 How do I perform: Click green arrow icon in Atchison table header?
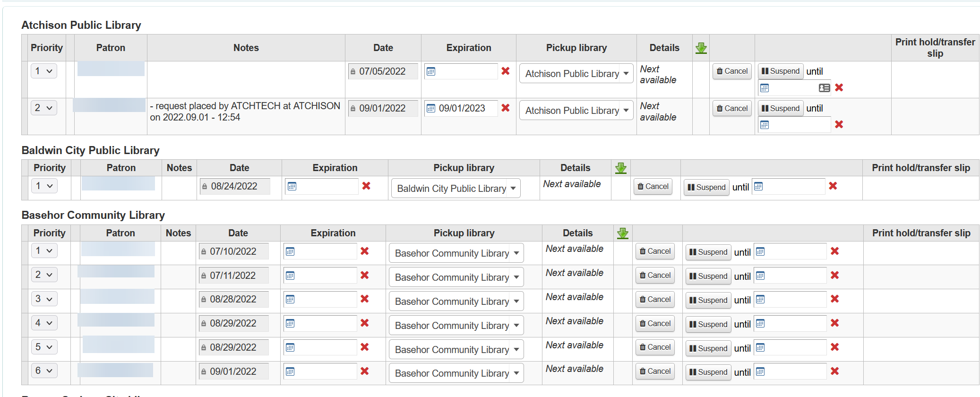pos(701,48)
